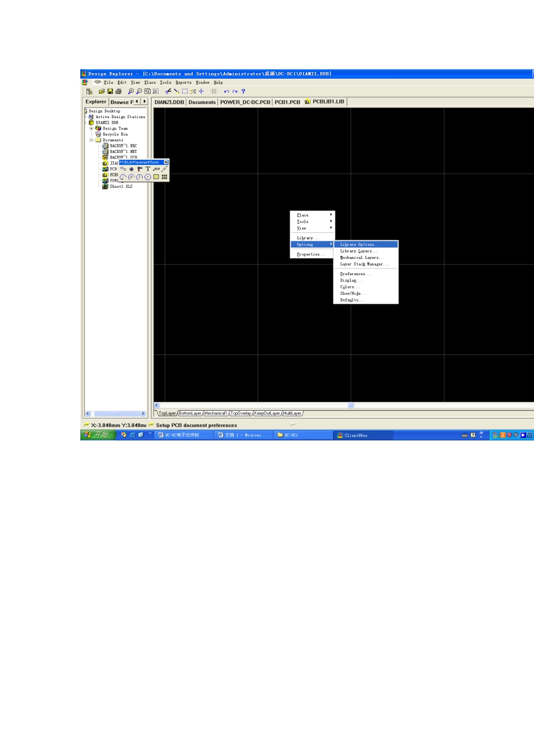Choose Layer Stack Manager from submenu
The image size is (534, 756).
(x=366, y=264)
